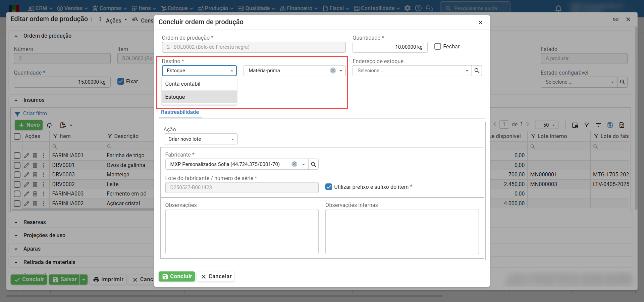Clear the Matéria-prima destination selection
644x302 pixels.
coord(333,71)
